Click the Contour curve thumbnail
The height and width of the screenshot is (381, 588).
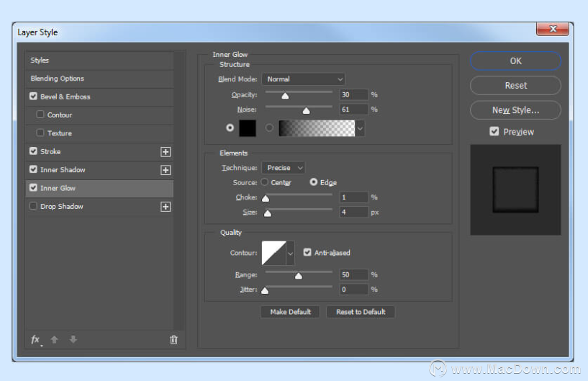point(273,254)
